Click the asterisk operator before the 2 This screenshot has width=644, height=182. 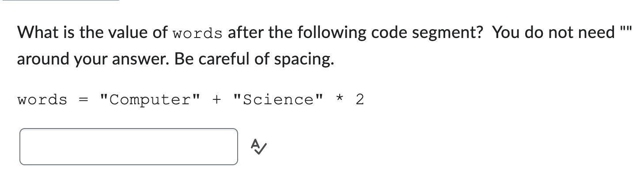point(339,98)
